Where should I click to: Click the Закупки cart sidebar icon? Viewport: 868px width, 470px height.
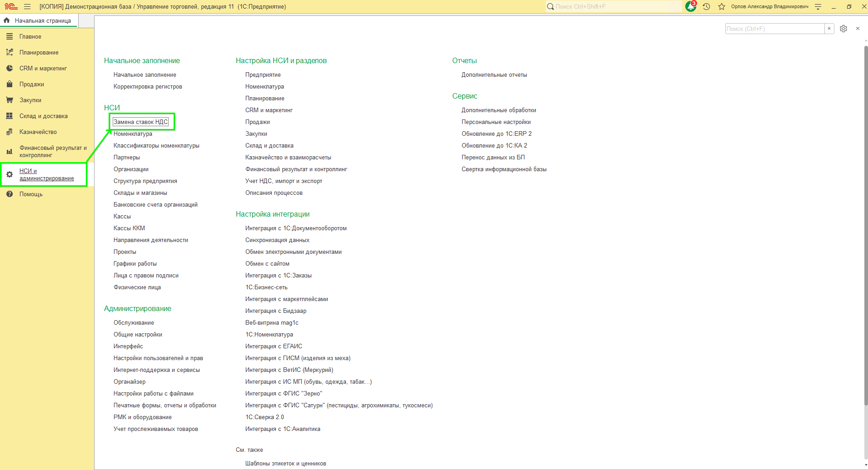pos(9,100)
